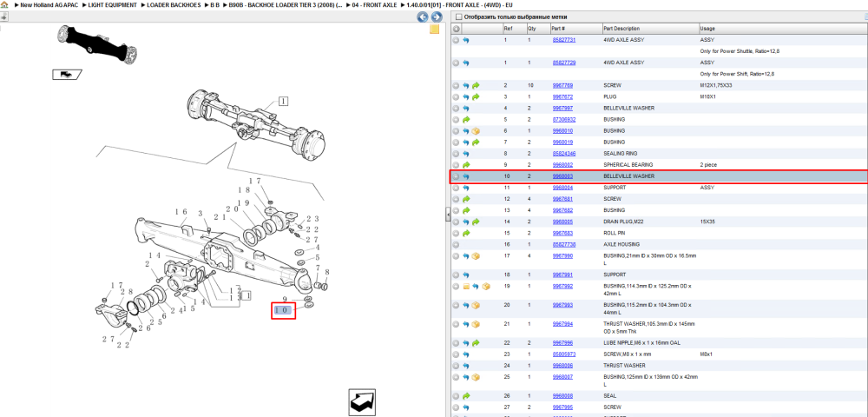Click green arrow icon in SEAL row
Screen dimensions: 868x417
click(465, 396)
